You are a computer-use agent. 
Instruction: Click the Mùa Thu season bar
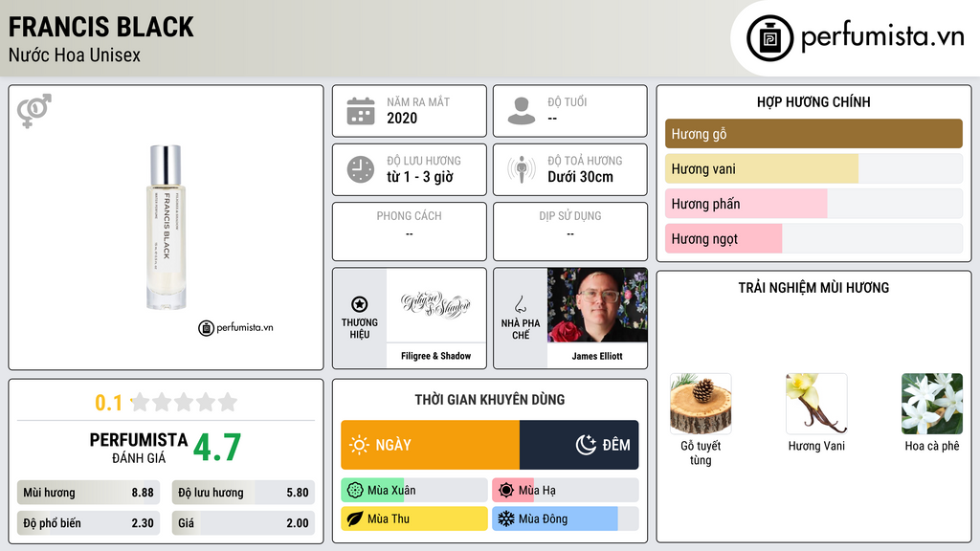coord(414,518)
